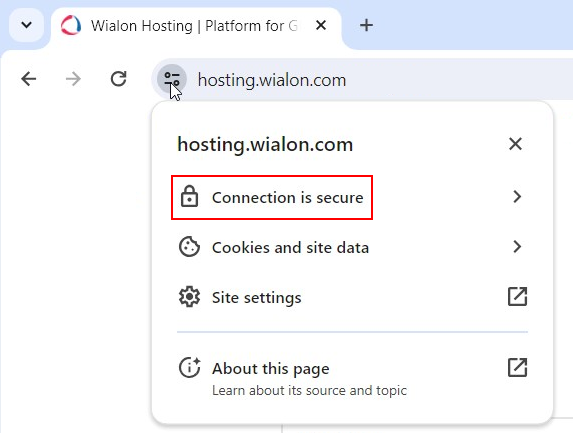Select Connection is secure entry
Screen dimensions: 573x433
[352, 197]
